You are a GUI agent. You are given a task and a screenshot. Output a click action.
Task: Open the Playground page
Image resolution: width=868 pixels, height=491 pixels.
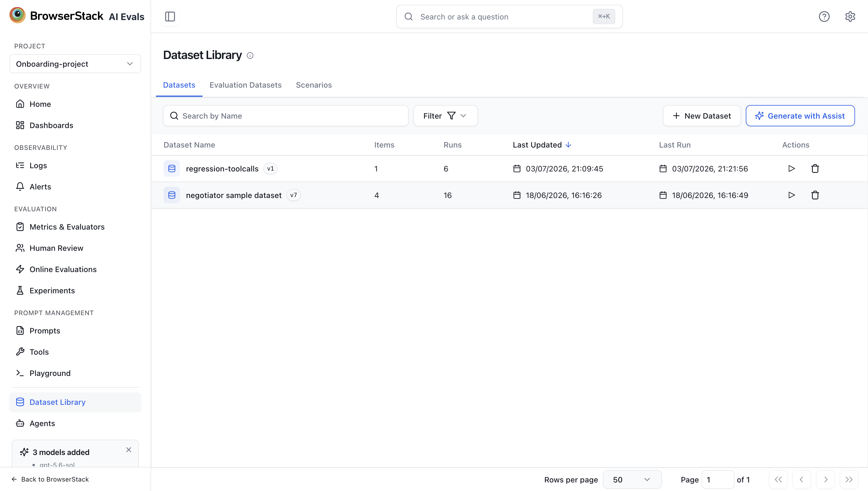click(75, 373)
